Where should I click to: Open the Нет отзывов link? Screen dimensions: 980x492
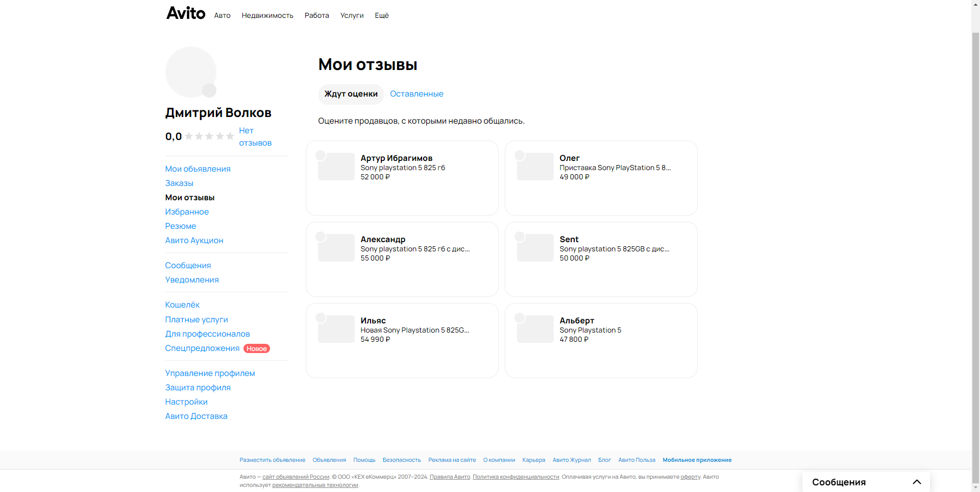[255, 137]
